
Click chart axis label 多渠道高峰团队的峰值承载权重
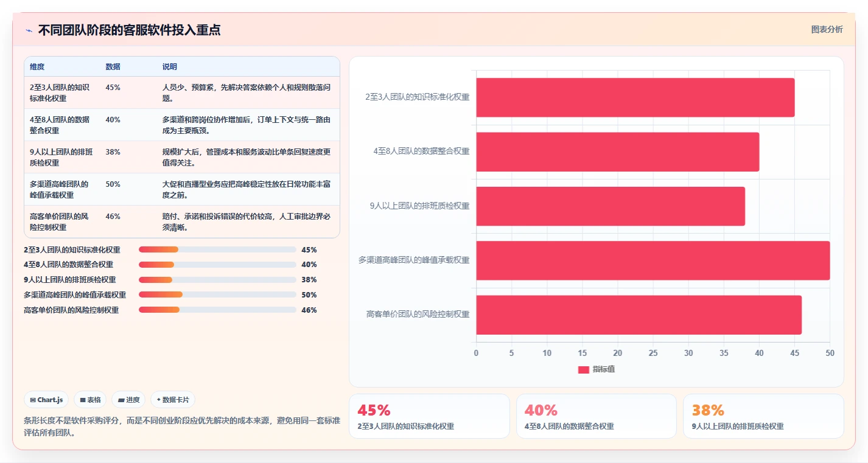[x=414, y=260]
